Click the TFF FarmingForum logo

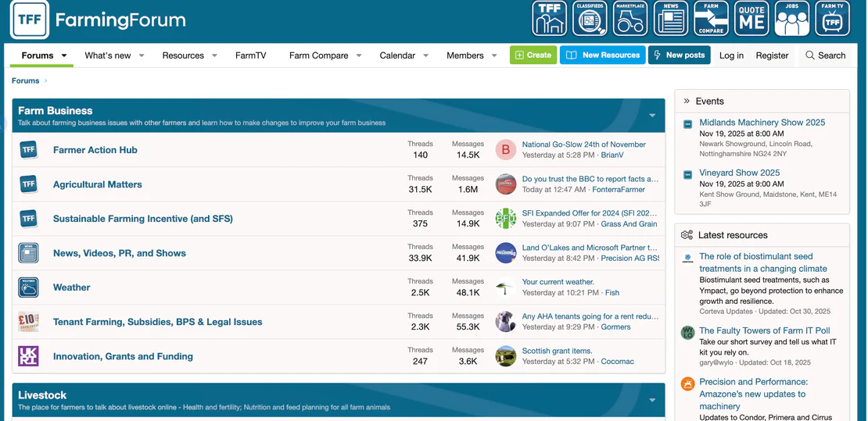[98, 20]
